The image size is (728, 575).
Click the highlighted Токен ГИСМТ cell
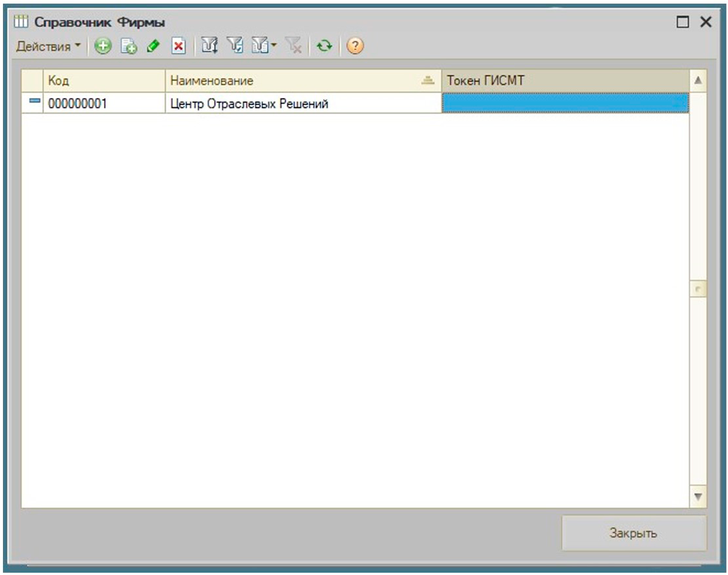click(564, 103)
